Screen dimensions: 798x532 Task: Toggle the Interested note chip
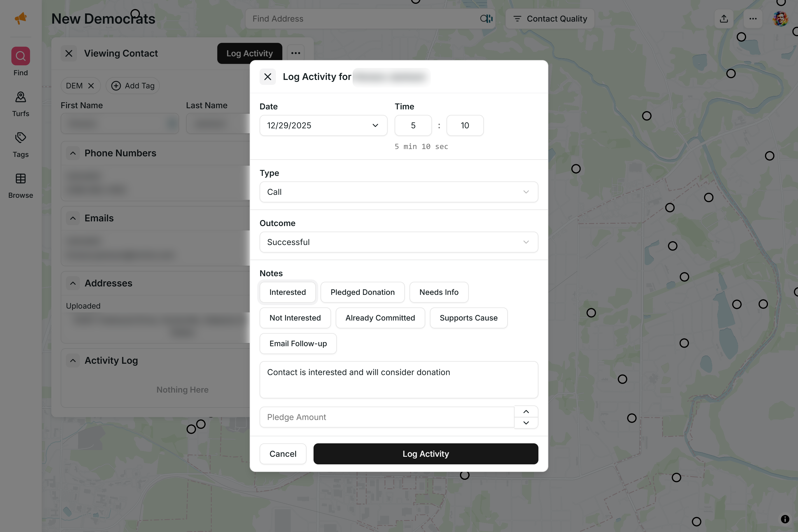(x=287, y=292)
